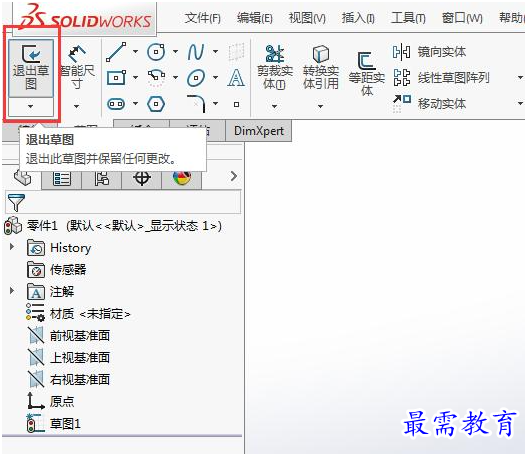525x455 pixels.
Task: Select Offset Entities (等距实体) tool
Action: [x=367, y=74]
